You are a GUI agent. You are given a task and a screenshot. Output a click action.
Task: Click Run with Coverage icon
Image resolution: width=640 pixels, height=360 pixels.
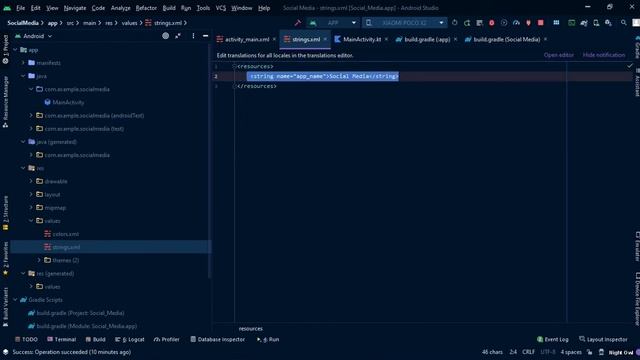[504, 23]
